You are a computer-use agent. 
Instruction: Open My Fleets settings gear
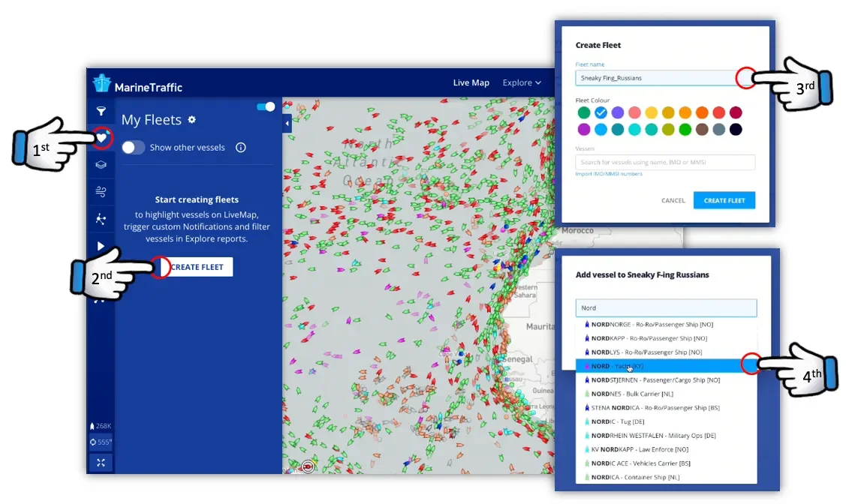click(x=192, y=120)
